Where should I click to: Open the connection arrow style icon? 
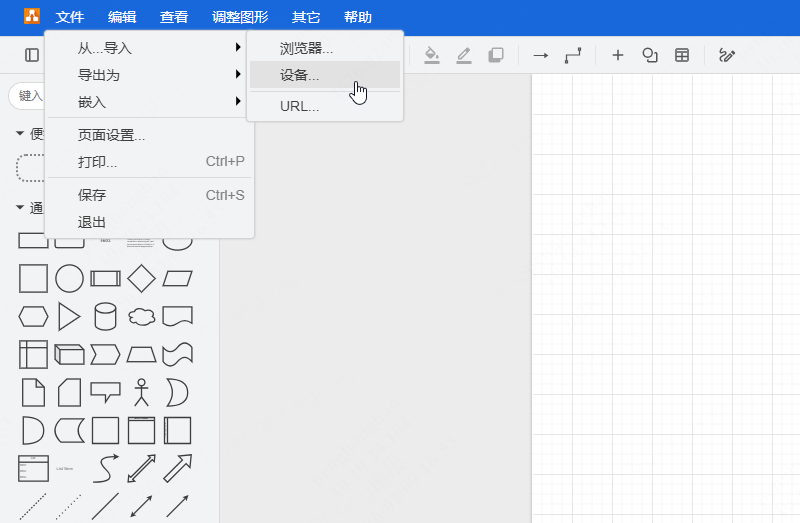541,55
